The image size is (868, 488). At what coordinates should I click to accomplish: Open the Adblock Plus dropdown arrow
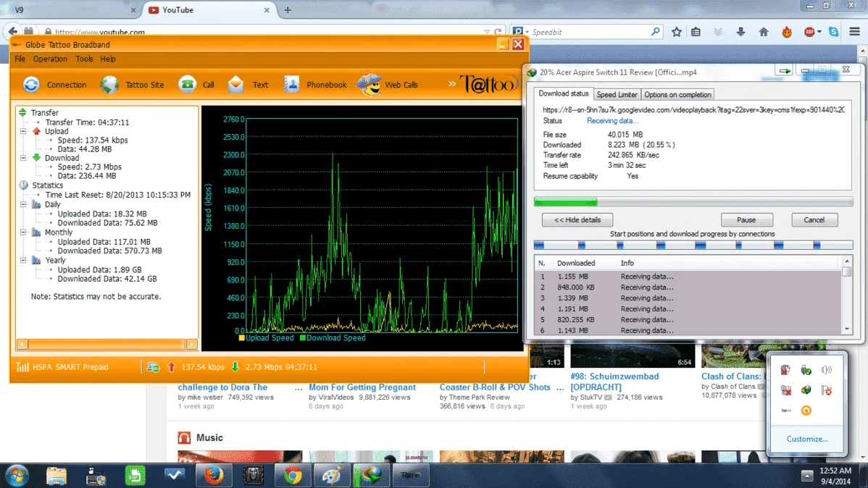tap(819, 32)
